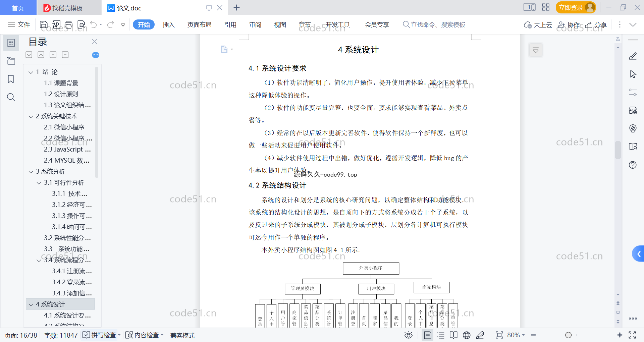Collapse the 3.4 系统流程分析 section
This screenshot has height=342, width=644.
39,260
